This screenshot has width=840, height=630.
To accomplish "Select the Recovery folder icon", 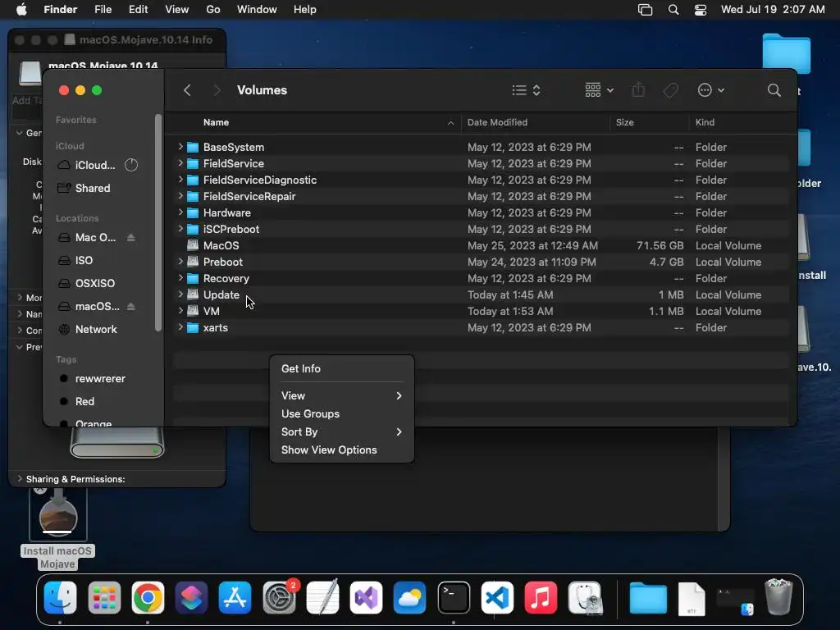I will [x=193, y=279].
